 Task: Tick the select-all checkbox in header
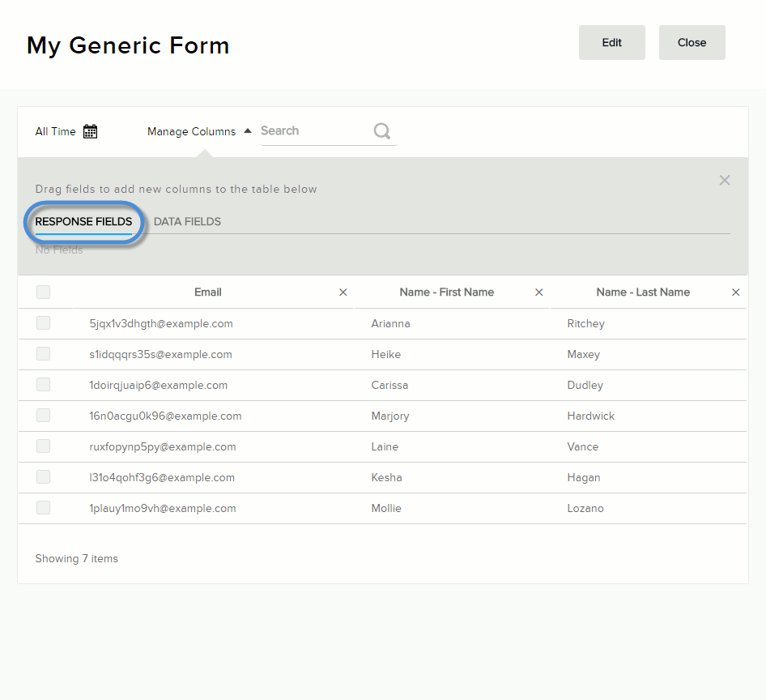(44, 292)
